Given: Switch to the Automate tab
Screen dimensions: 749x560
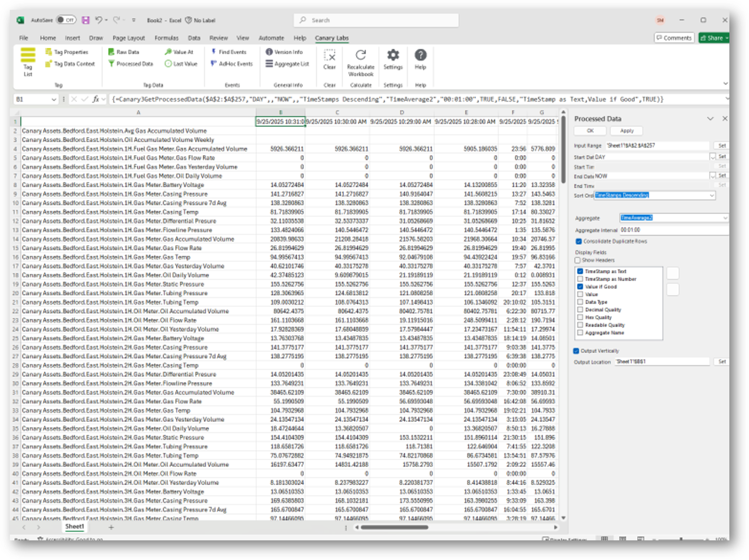Looking at the screenshot, I should click(x=271, y=38).
